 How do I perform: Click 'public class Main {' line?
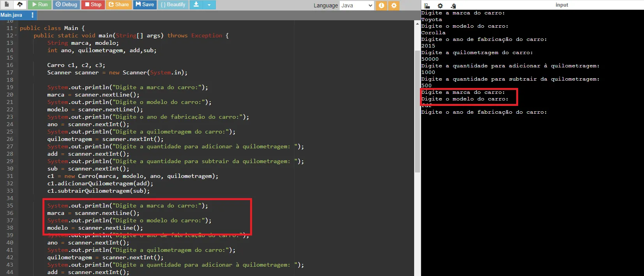pyautogui.click(x=52, y=28)
